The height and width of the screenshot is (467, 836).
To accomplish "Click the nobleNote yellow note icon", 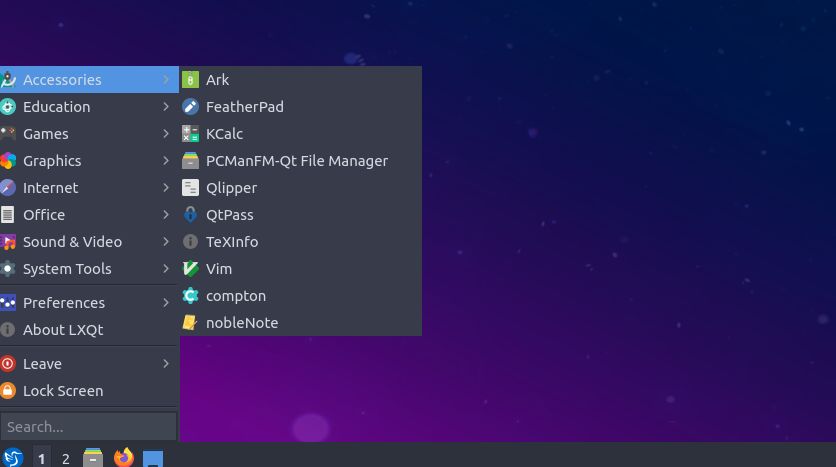I will (189, 323).
